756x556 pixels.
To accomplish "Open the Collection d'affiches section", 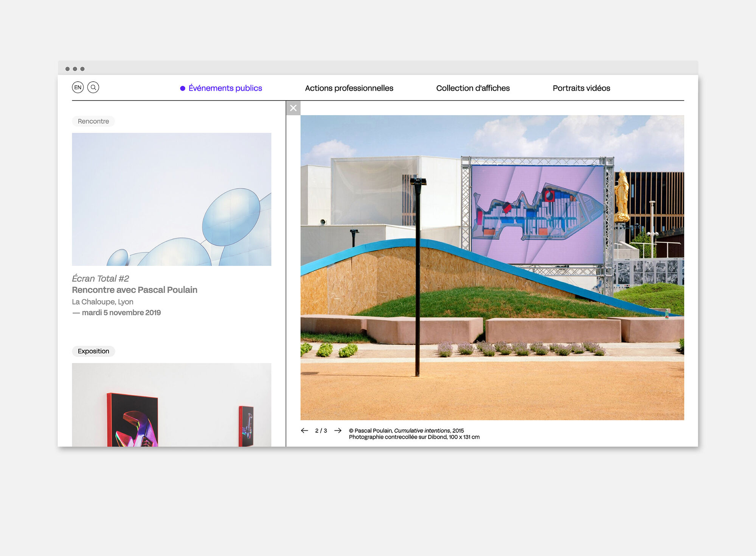I will [473, 88].
